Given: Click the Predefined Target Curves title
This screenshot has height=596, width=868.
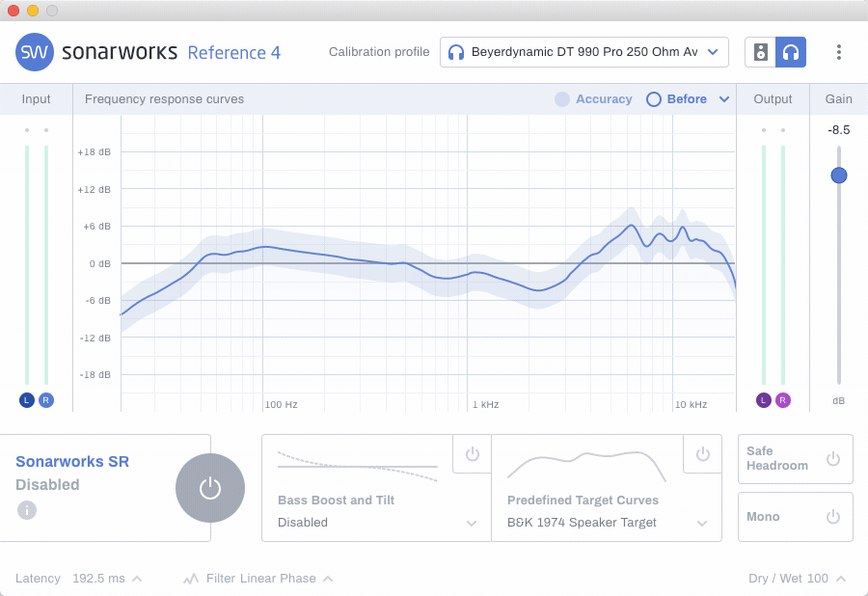Looking at the screenshot, I should pos(583,501).
